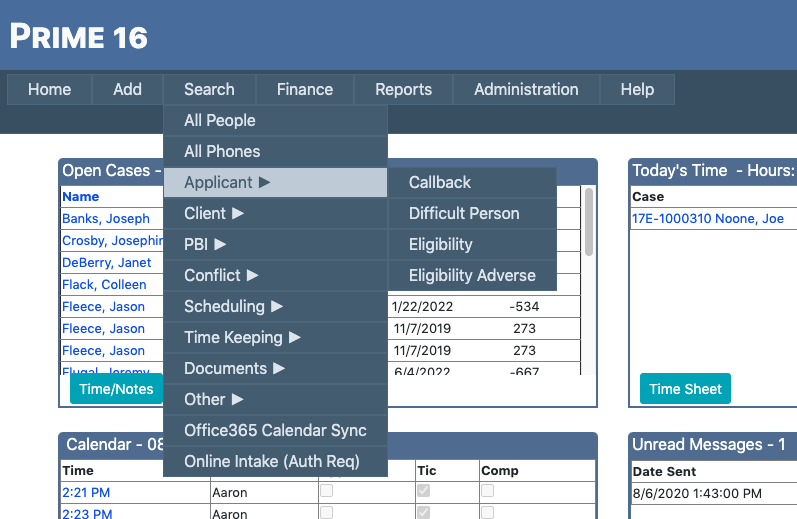Click the Prime 16 logo
797x519 pixels.
point(79,37)
